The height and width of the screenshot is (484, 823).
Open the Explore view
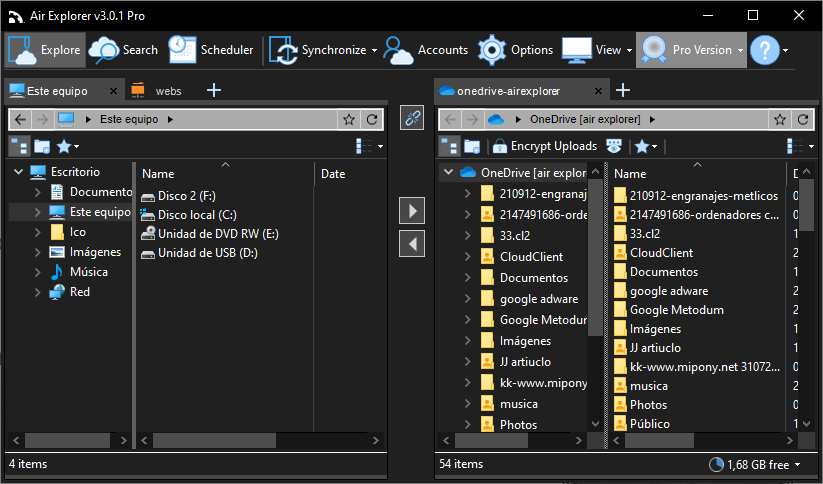(x=45, y=50)
